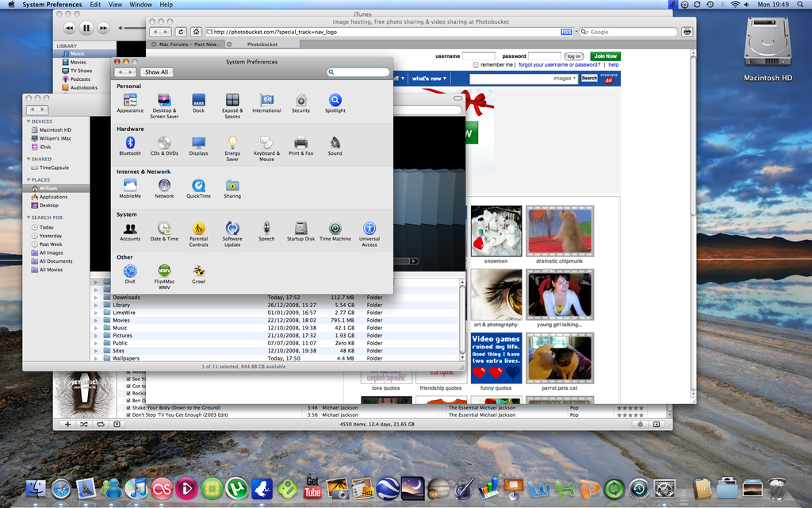Click the Join Now button on Photobucket
This screenshot has height=508, width=812.
pyautogui.click(x=605, y=56)
